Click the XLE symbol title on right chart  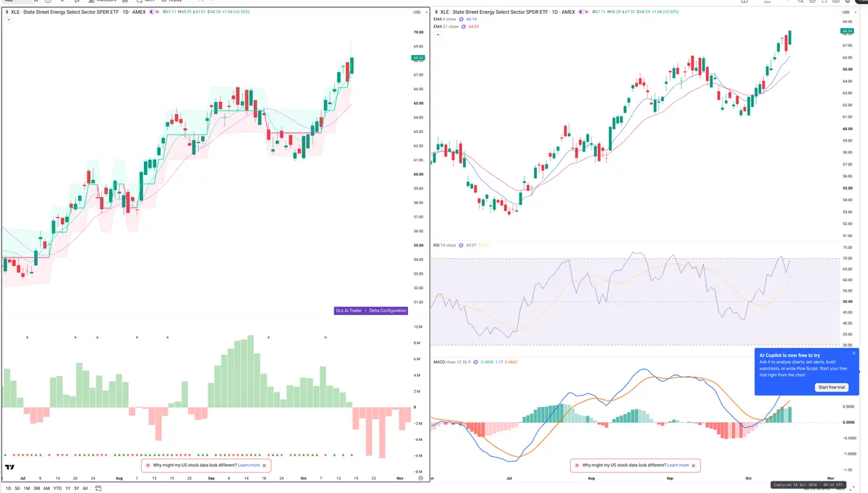(509, 12)
